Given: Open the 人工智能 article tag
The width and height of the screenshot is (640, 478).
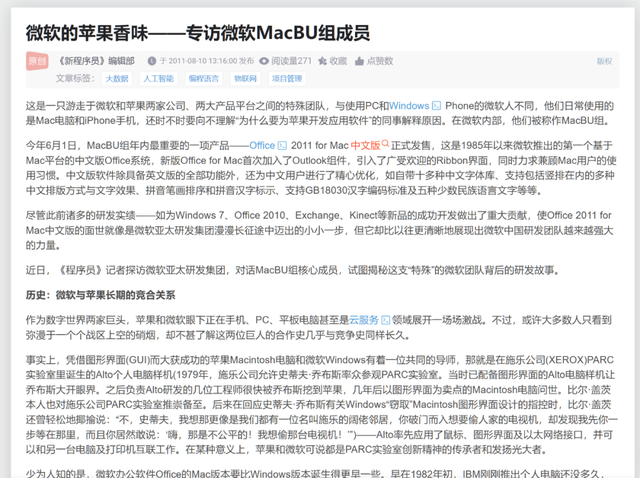Looking at the screenshot, I should click(158, 78).
